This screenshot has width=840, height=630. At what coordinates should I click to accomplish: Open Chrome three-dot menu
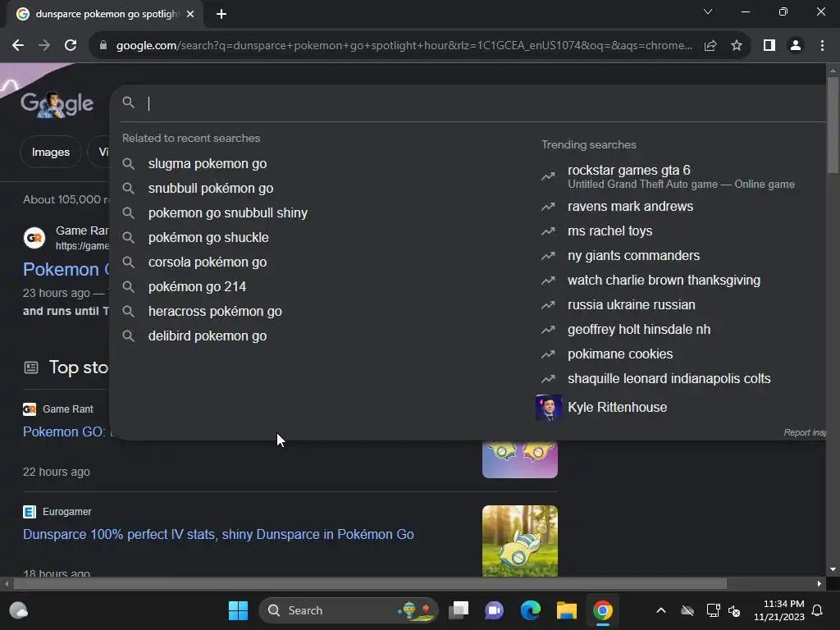[822, 46]
